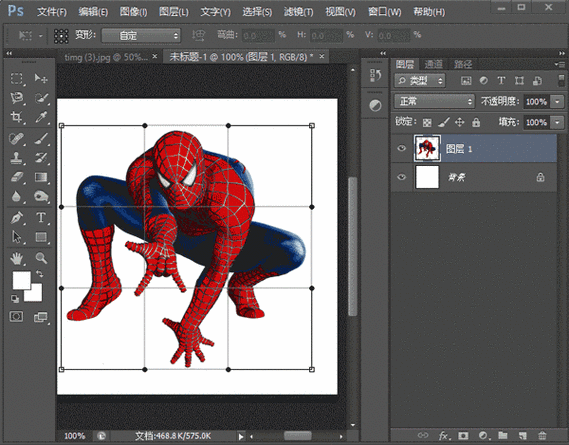Select the Eyedropper tool
This screenshot has height=445, width=569.
coord(41,117)
